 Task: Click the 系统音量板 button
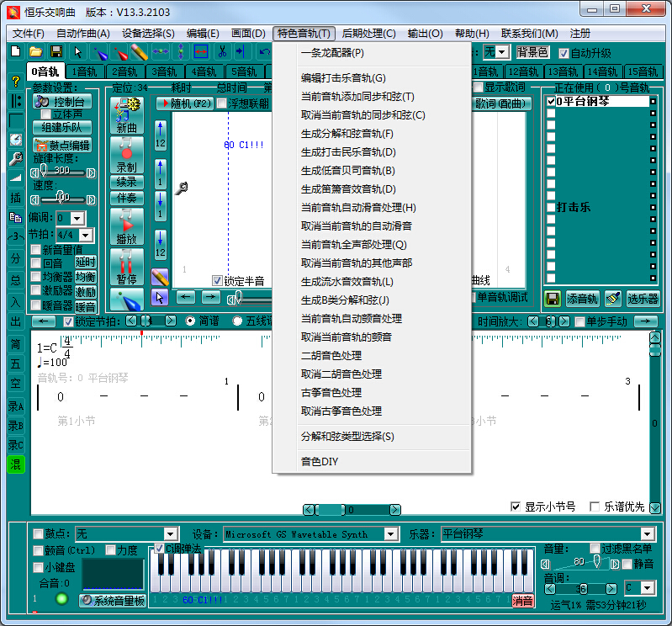(x=113, y=601)
